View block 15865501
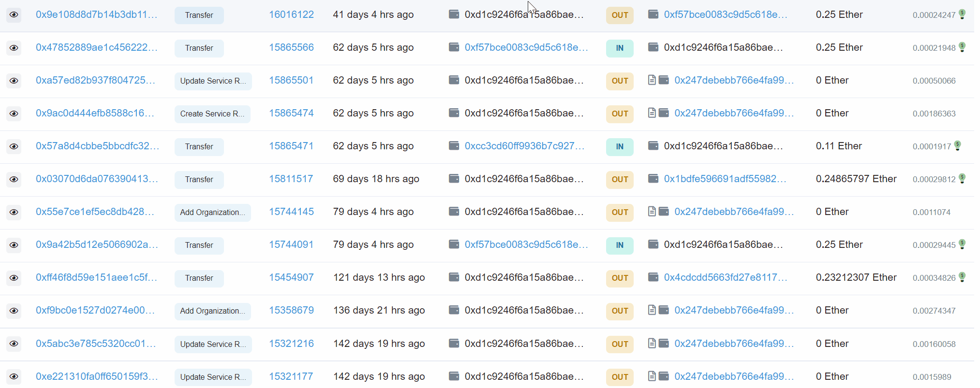The image size is (980, 388). point(291,80)
